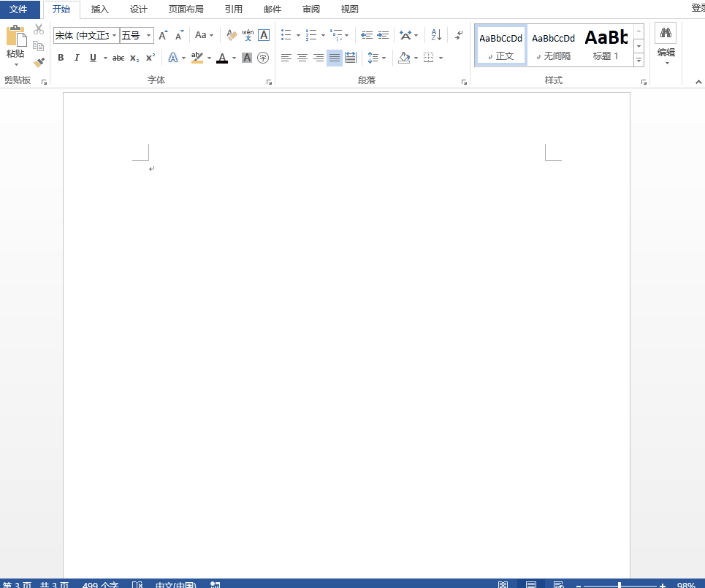Toggle Strikethrough formatting

118,58
